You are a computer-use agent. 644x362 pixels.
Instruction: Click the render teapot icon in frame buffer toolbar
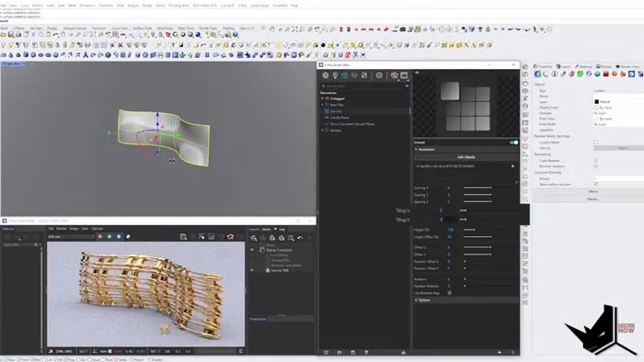[231, 236]
